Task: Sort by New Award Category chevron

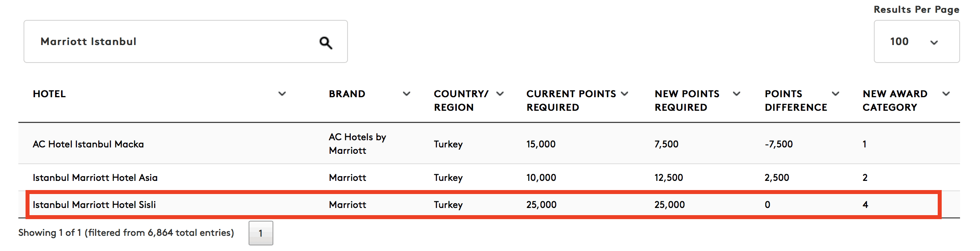Action: [x=946, y=94]
